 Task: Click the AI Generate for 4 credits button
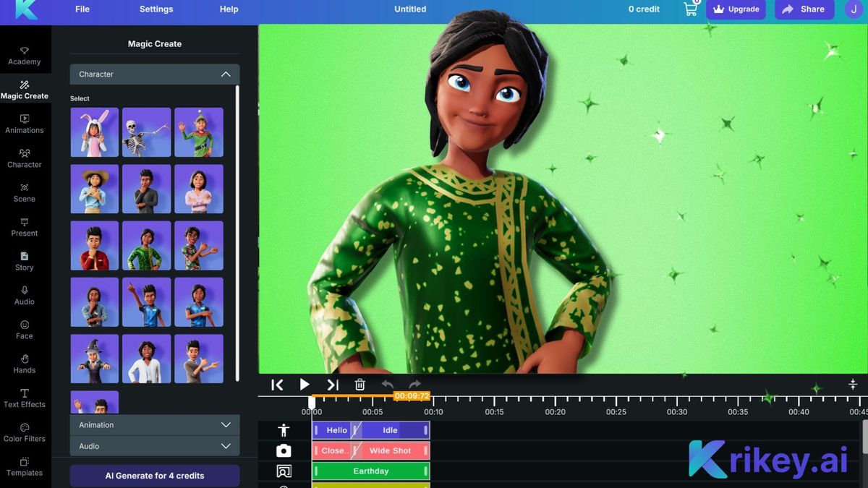click(154, 476)
